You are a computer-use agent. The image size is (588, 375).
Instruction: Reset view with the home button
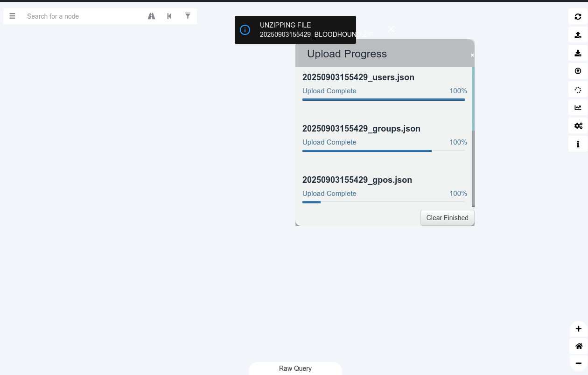tap(579, 346)
